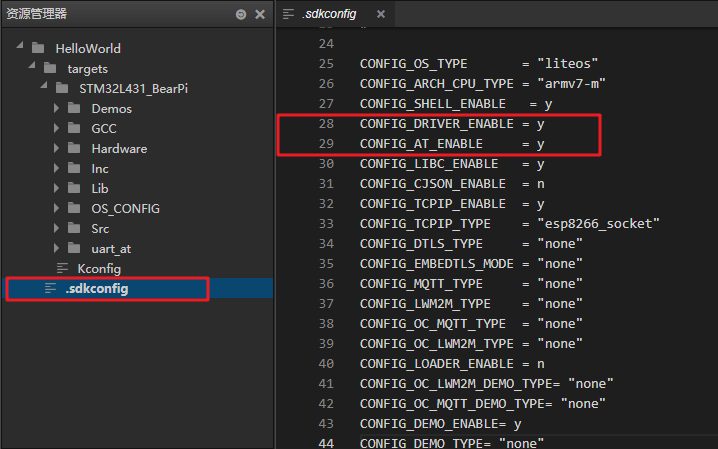
Task: Expand the uart_at folder
Action: pyautogui.click(x=56, y=249)
